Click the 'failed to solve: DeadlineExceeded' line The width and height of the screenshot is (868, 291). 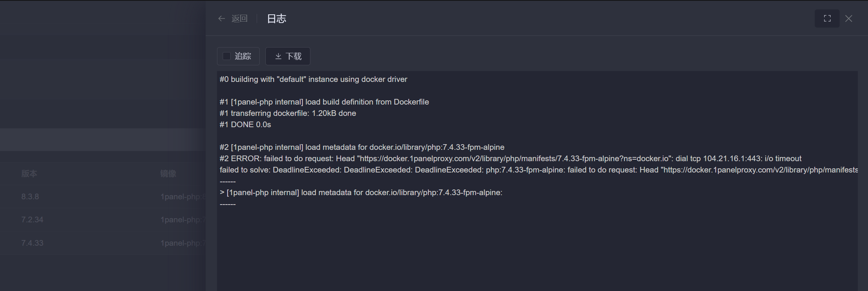pyautogui.click(x=539, y=170)
